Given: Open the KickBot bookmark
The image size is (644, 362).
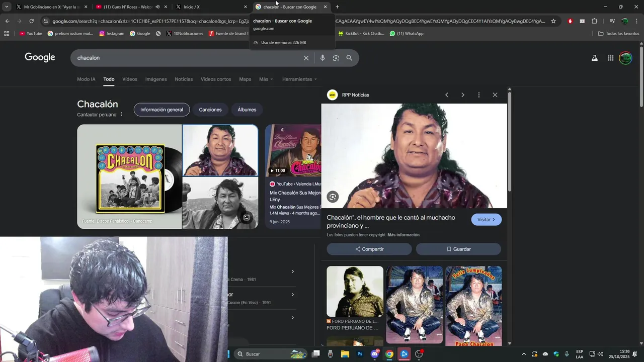Looking at the screenshot, I should (361, 34).
